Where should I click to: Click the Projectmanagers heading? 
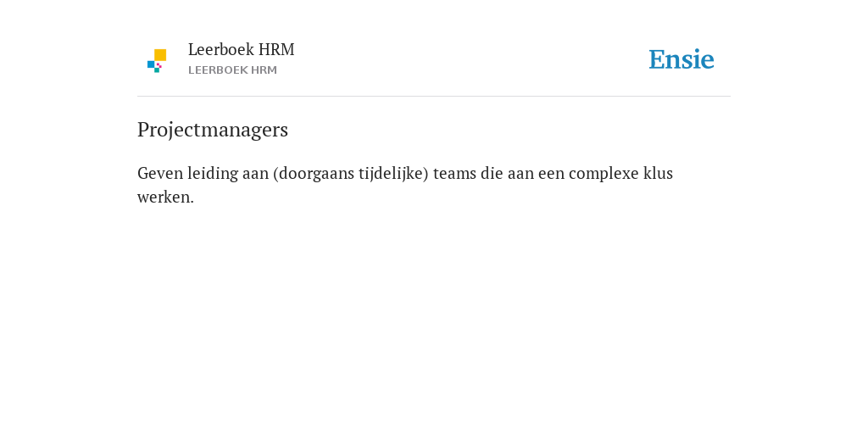pos(213,130)
